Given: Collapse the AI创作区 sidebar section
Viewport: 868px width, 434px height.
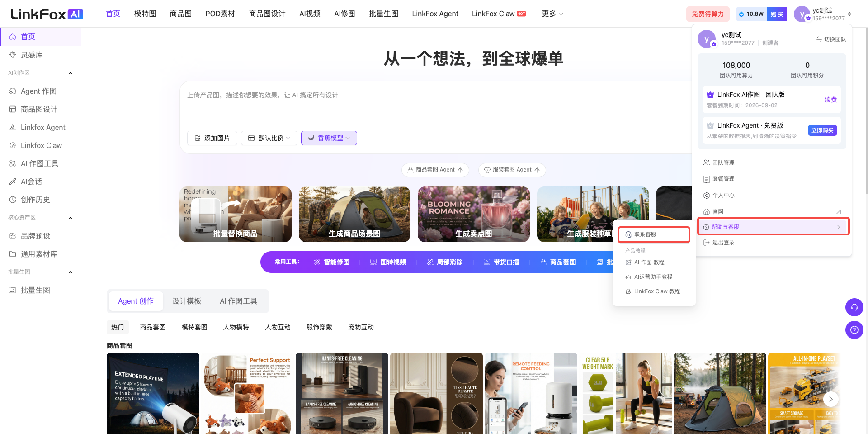Looking at the screenshot, I should click(x=71, y=73).
